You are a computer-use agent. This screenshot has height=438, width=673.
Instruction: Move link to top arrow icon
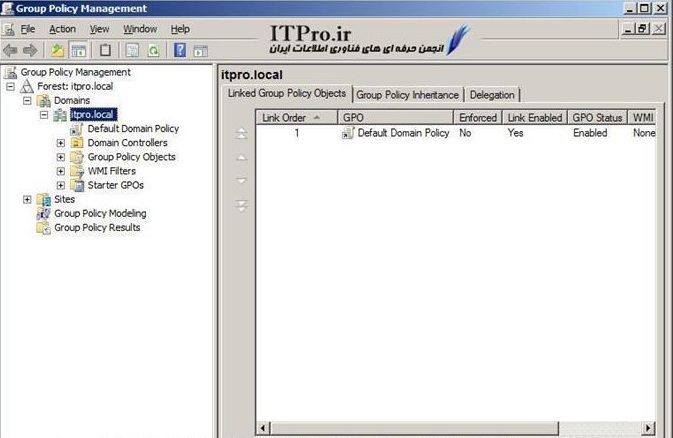click(240, 134)
